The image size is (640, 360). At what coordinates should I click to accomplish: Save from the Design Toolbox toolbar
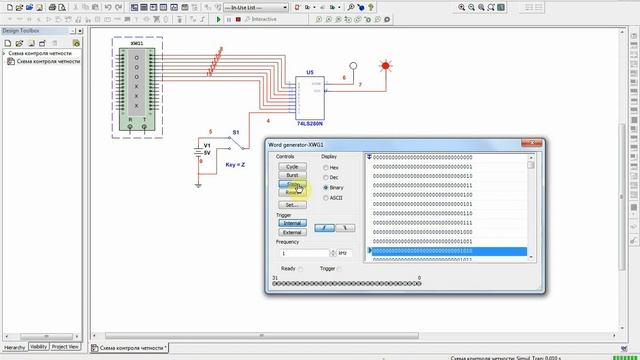pyautogui.click(x=31, y=43)
